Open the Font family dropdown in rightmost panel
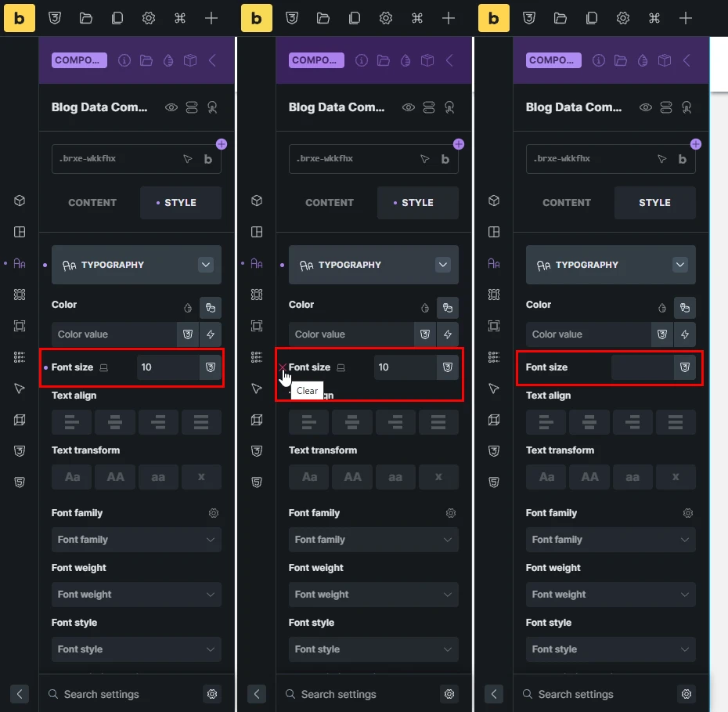Viewport: 728px width, 712px height. [x=611, y=540]
